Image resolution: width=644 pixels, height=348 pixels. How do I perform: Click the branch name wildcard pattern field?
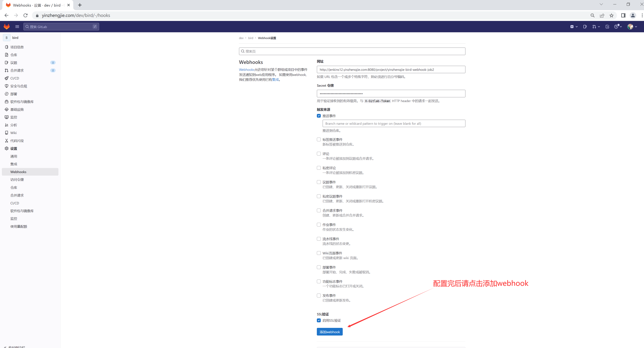click(394, 124)
